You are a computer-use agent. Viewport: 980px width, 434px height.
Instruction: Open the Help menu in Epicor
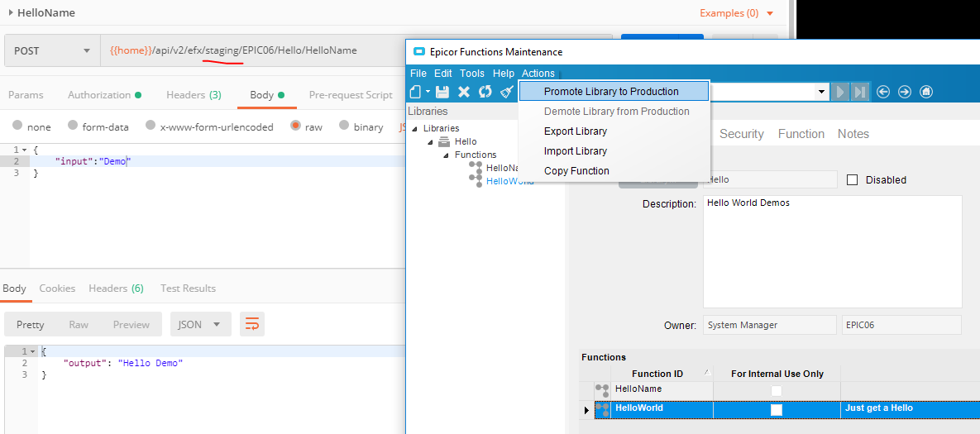[x=503, y=74]
